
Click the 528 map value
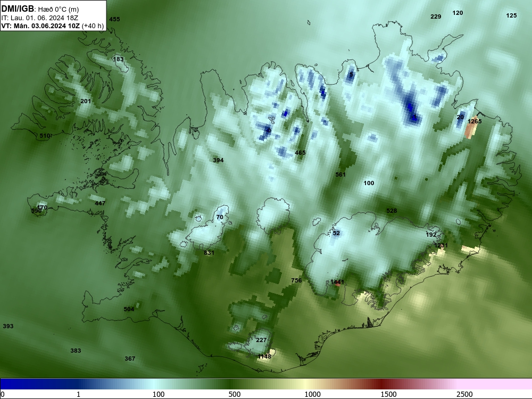click(392, 211)
